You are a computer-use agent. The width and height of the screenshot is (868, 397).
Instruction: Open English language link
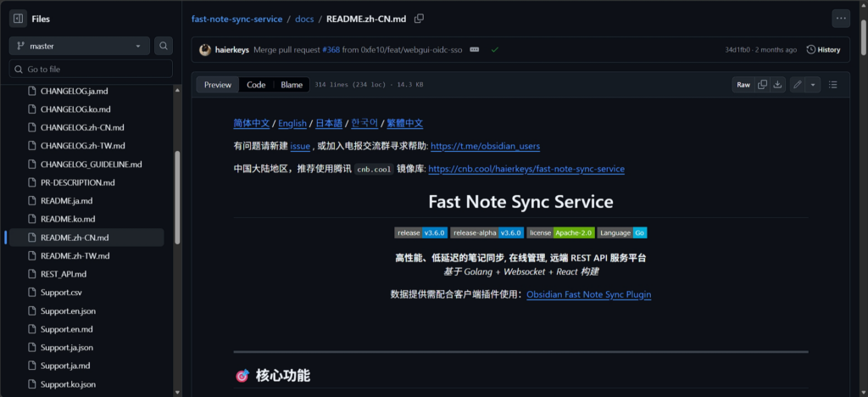click(292, 124)
